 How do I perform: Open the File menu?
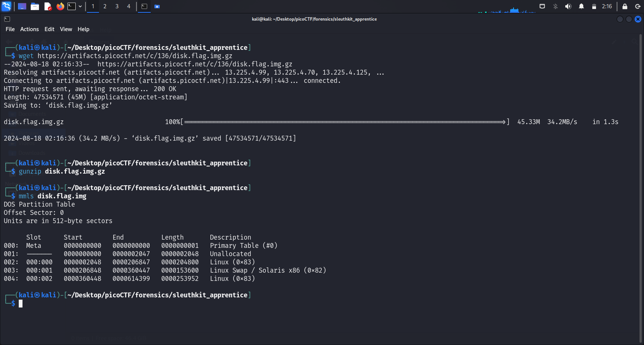[x=10, y=29]
